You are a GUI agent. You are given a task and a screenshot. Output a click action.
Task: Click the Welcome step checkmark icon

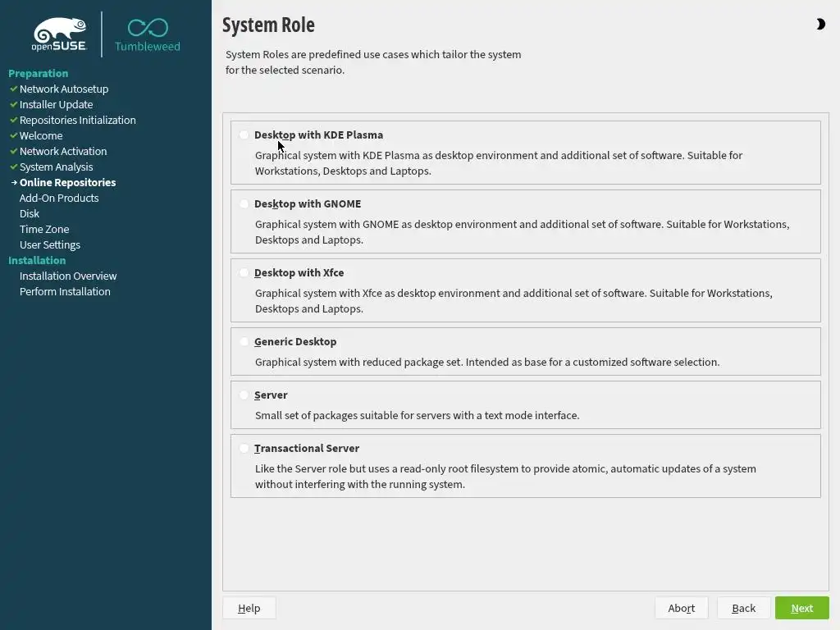(x=13, y=135)
